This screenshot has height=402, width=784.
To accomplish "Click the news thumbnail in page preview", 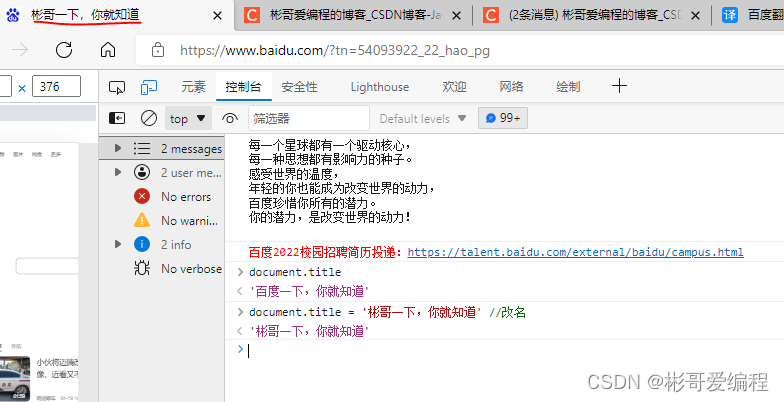I will click(x=15, y=378).
